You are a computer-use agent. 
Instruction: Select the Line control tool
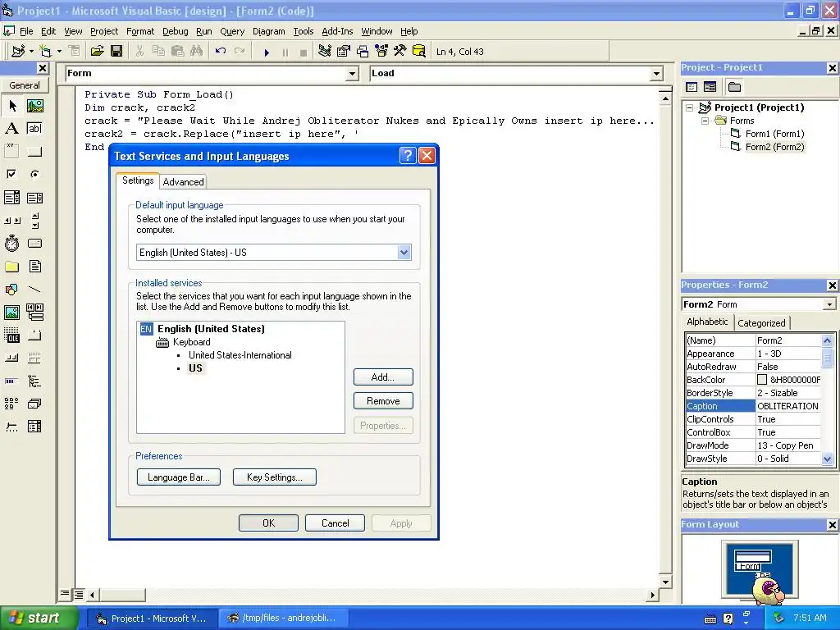[x=34, y=290]
